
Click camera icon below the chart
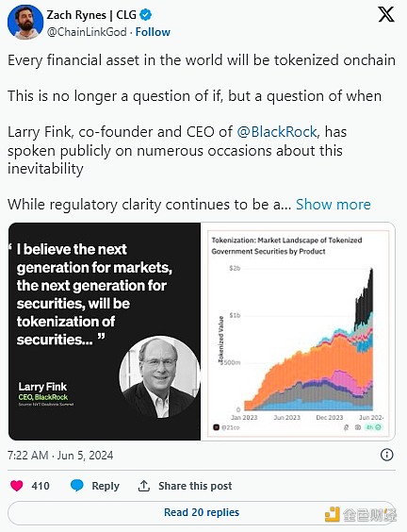click(357, 427)
